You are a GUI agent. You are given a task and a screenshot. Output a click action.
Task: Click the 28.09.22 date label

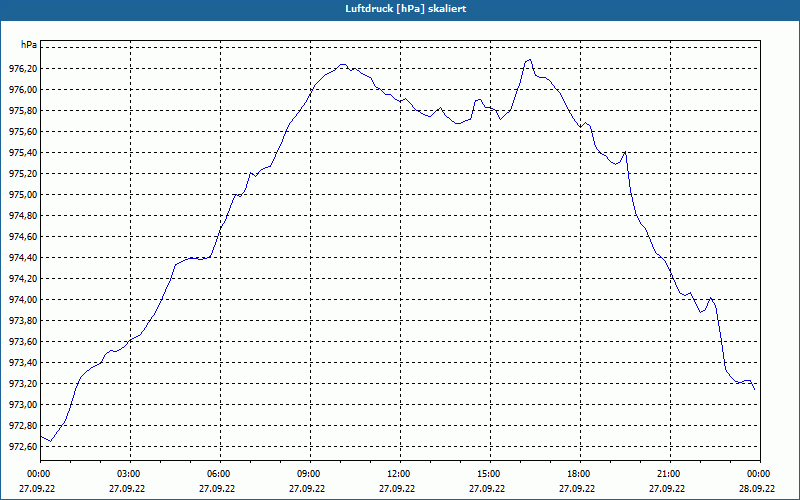757,488
